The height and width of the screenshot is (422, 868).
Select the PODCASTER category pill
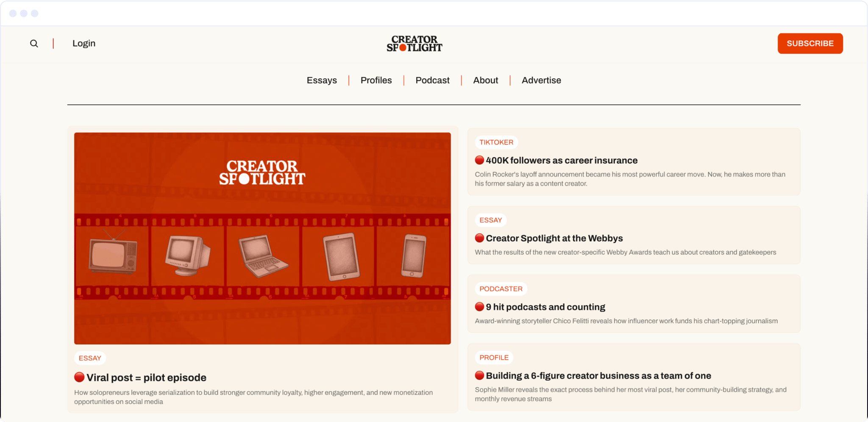pos(501,289)
